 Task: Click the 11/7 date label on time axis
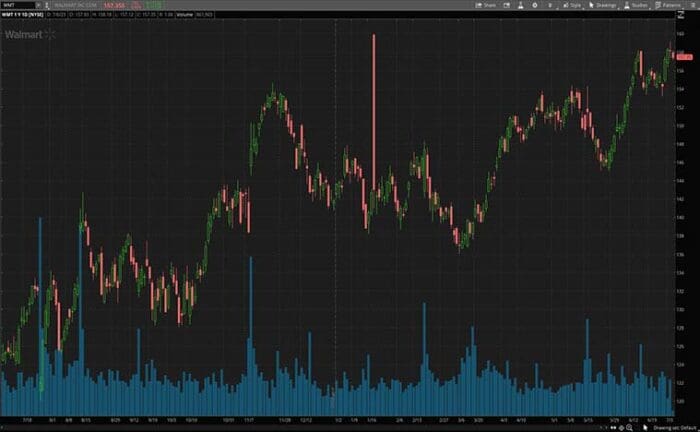249,420
